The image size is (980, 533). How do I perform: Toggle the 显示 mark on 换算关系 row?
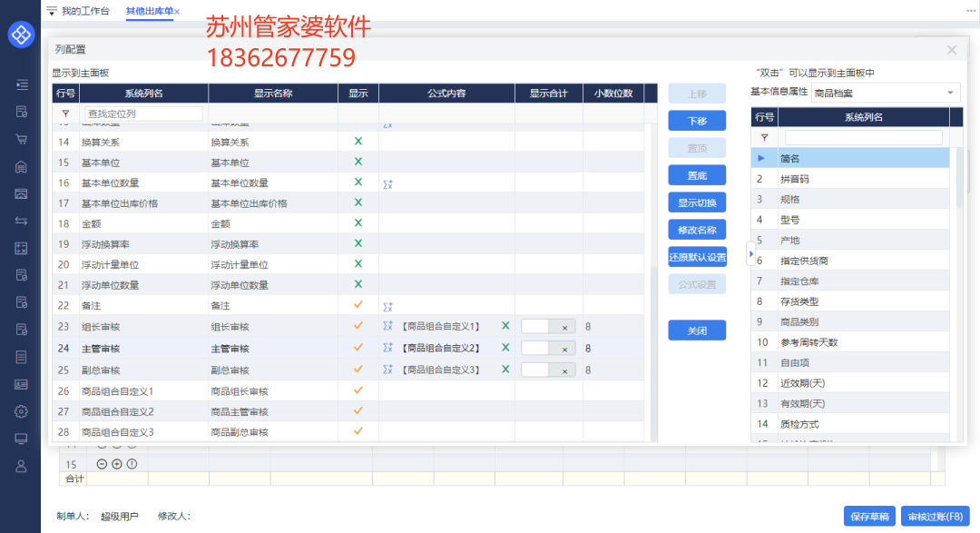tap(358, 141)
